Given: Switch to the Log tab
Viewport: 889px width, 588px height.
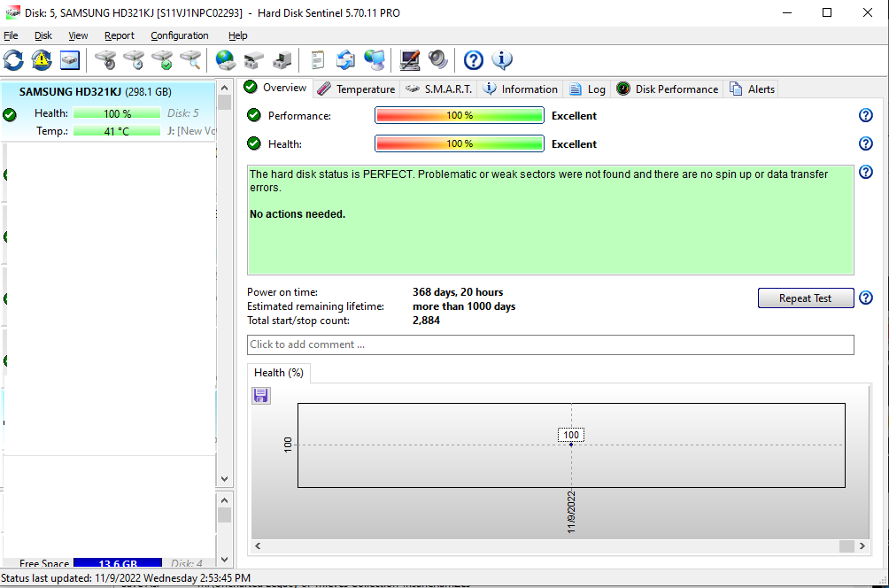Looking at the screenshot, I should (x=587, y=89).
